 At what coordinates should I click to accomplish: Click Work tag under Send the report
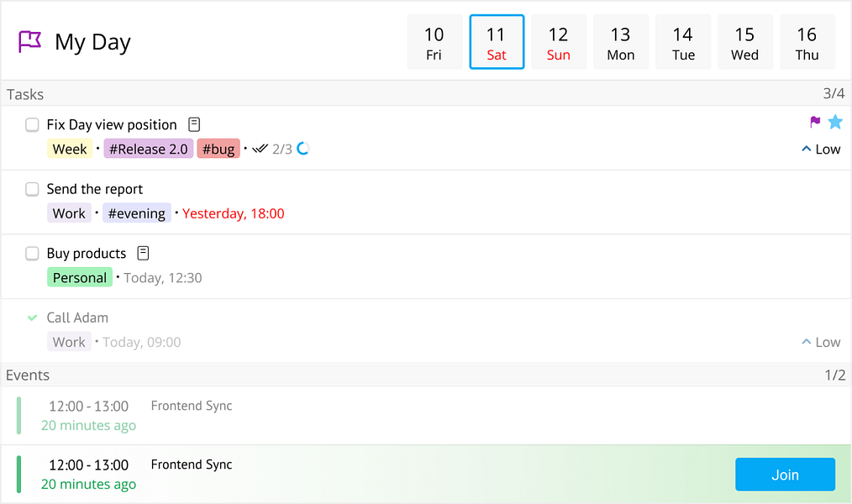coord(69,213)
